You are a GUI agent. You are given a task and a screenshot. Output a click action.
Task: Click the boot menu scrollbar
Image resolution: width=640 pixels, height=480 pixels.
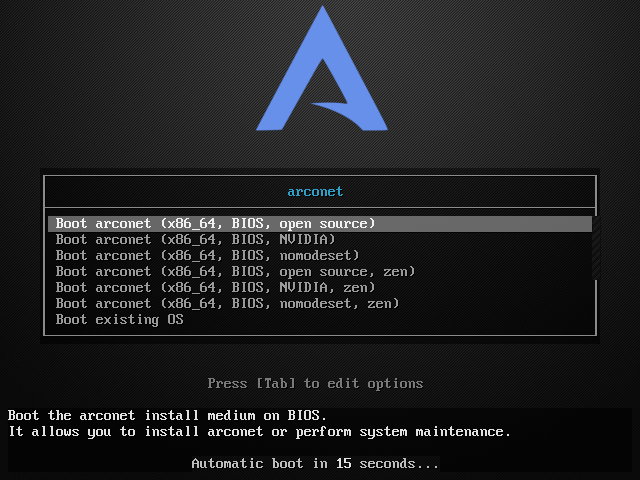(596, 248)
